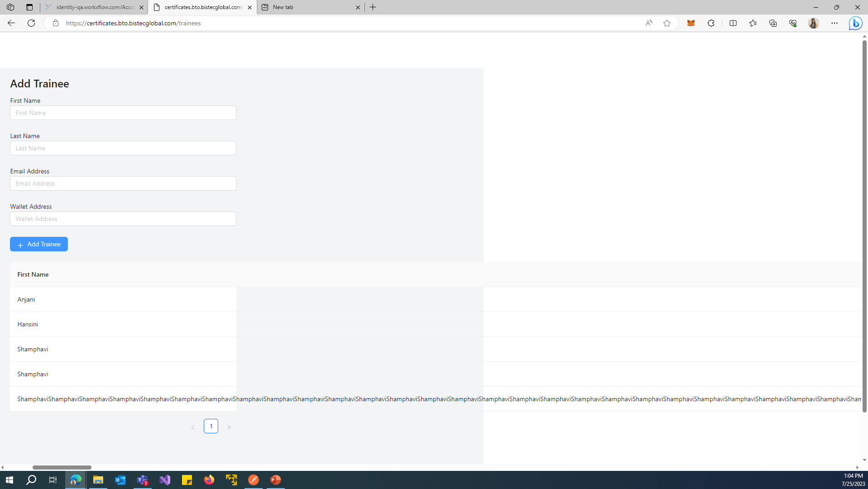
Task: Switch to the identity-qa.workxflow.com tab
Action: point(93,7)
